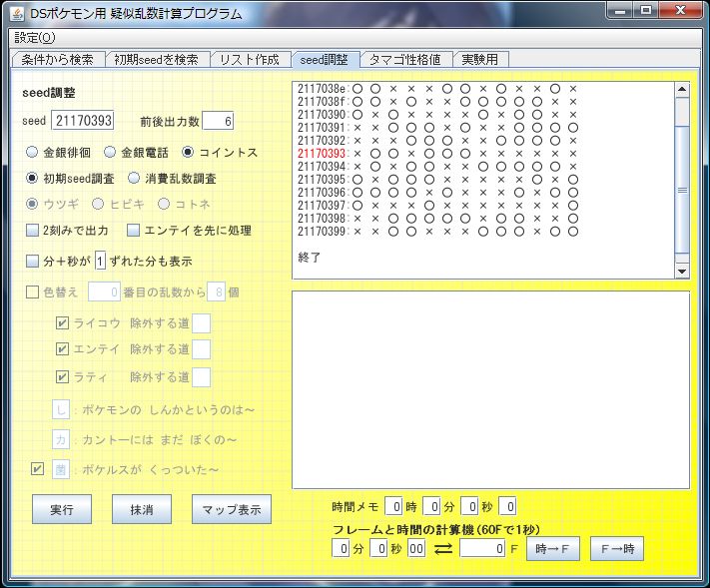710x588 pixels.
Task: Click the empty lower output text area
Action: pos(491,389)
